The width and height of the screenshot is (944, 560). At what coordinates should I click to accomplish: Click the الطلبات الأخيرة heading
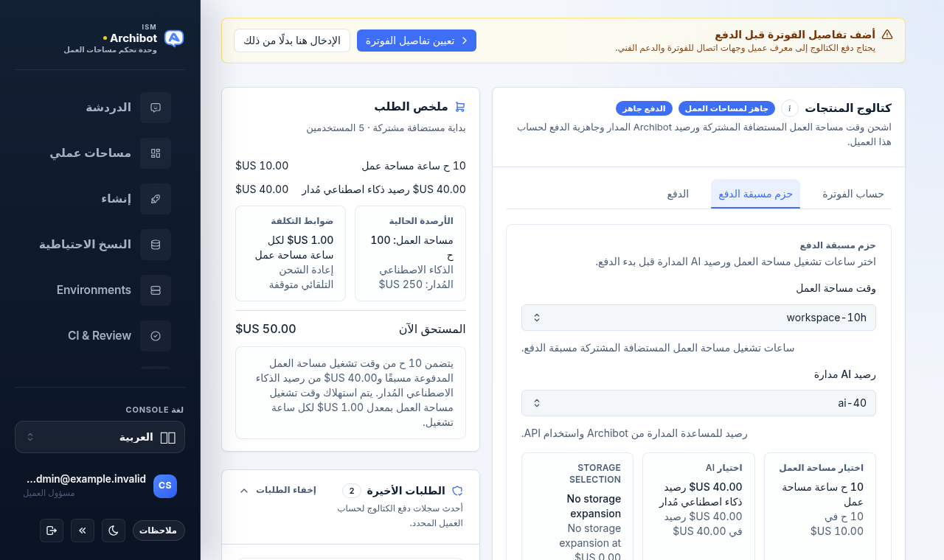[406, 491]
